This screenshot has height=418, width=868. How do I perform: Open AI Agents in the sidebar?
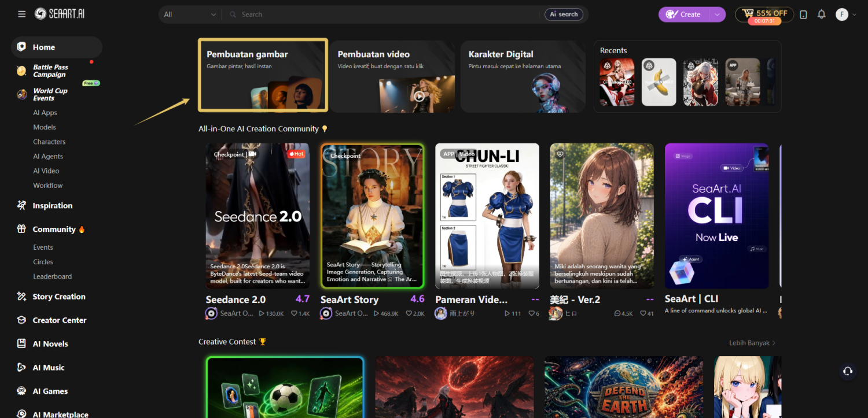(48, 156)
